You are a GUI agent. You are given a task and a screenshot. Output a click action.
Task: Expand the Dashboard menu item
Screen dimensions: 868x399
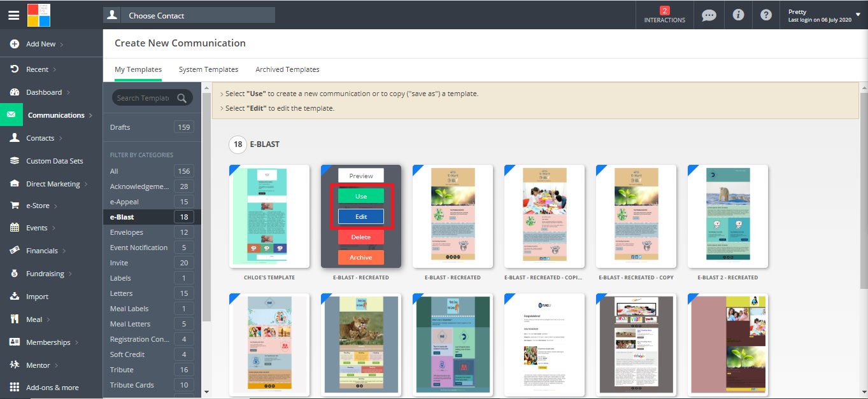pyautogui.click(x=45, y=92)
